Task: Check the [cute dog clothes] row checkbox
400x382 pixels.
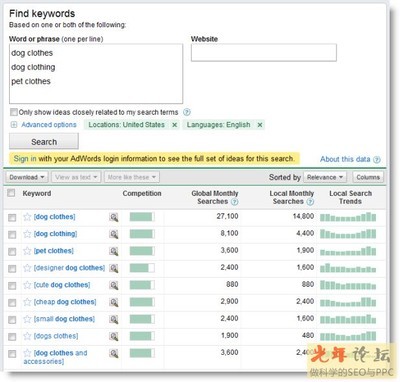Action: pos(12,286)
